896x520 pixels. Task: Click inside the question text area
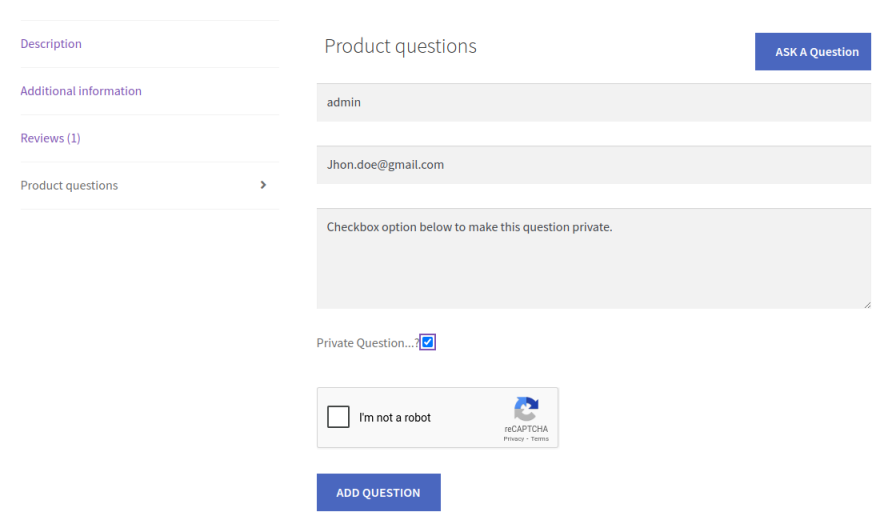(x=593, y=258)
